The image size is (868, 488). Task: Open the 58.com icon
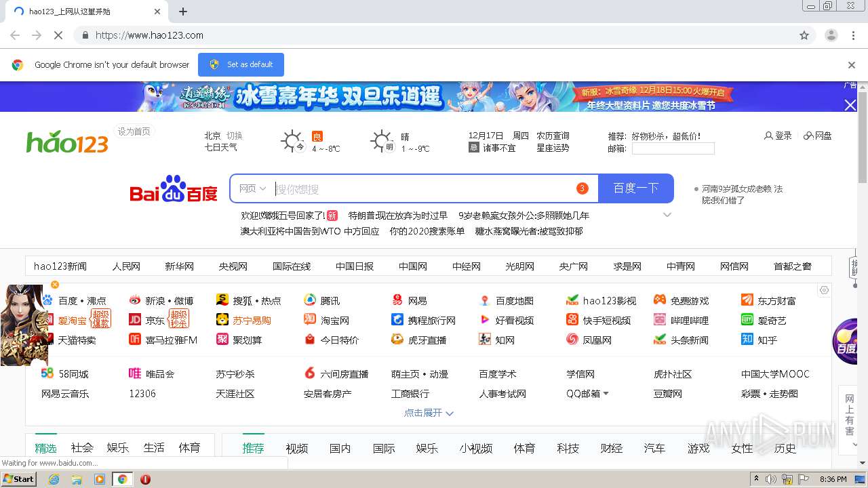point(47,373)
